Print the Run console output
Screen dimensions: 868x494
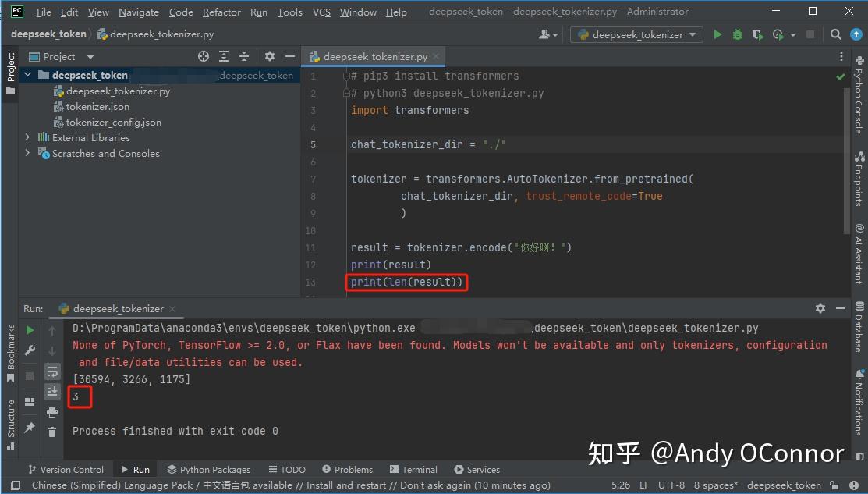(52, 412)
